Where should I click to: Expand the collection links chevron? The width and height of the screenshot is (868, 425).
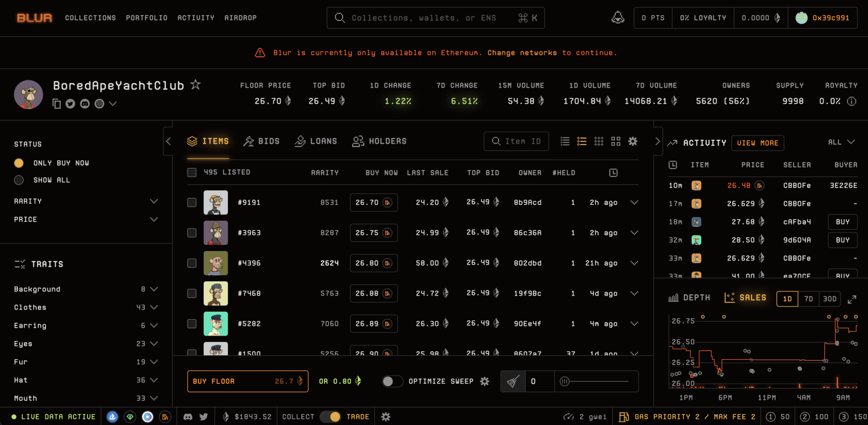(x=113, y=104)
